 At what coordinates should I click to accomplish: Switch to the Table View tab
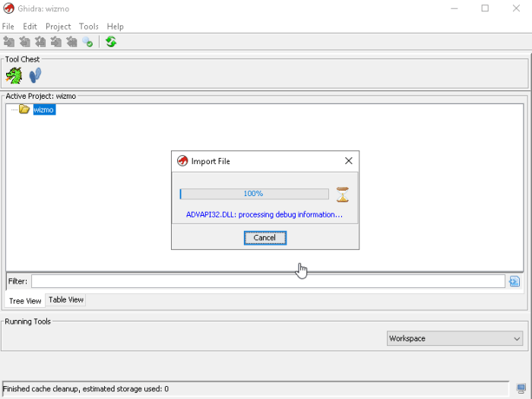coord(66,299)
